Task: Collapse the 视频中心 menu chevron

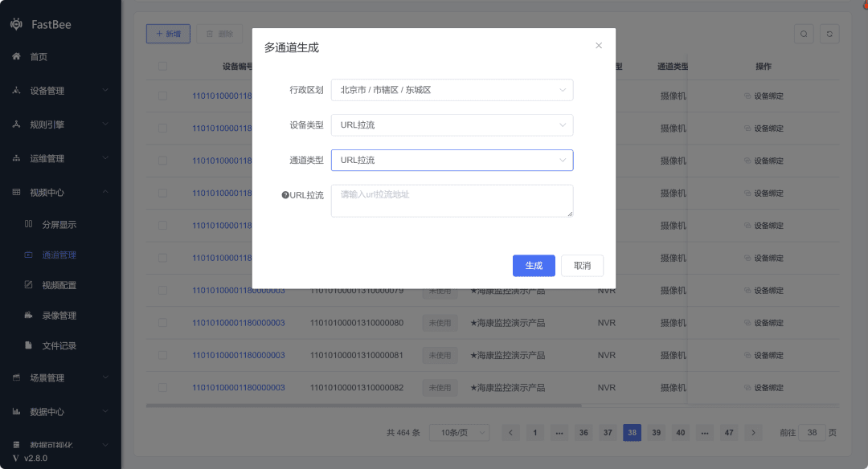Action: click(105, 192)
